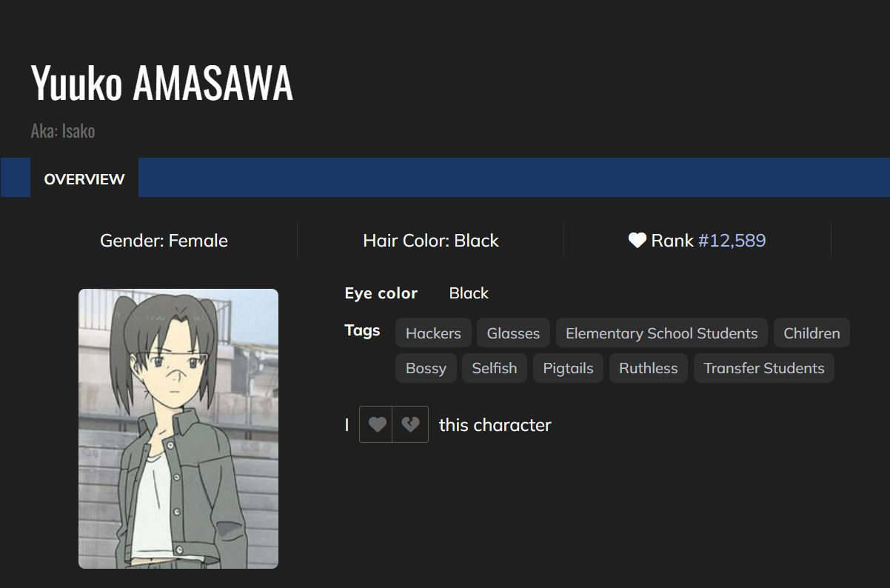Open rank #12,589 link
This screenshot has height=588, width=890.
[x=732, y=241]
